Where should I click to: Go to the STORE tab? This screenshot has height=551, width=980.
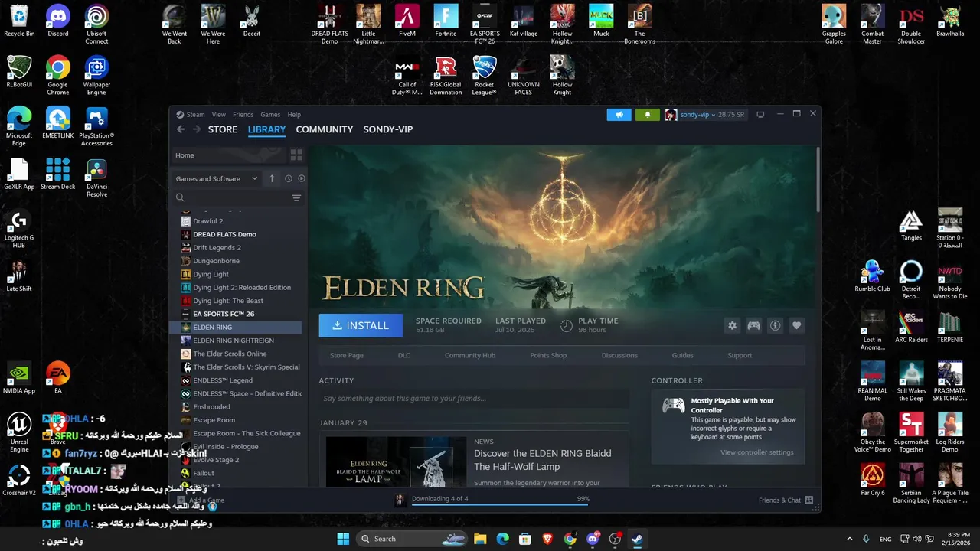(223, 129)
